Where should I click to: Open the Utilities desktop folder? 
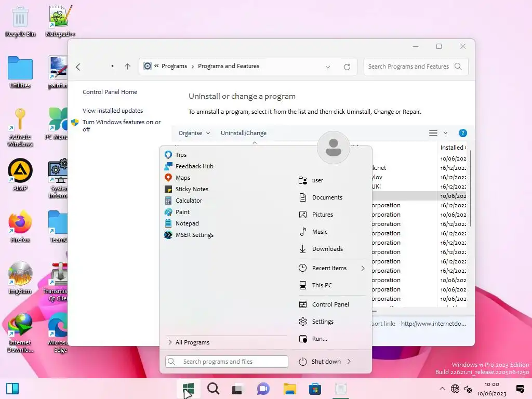click(x=20, y=72)
